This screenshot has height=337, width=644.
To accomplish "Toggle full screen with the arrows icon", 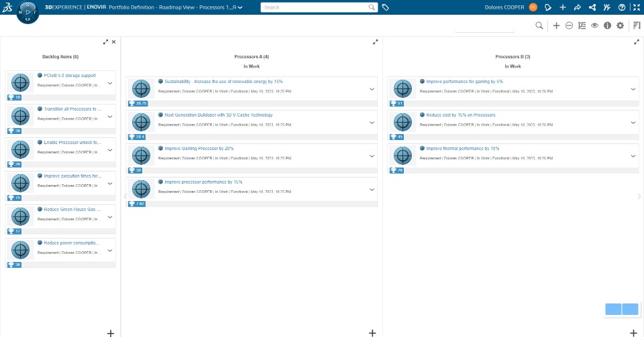I will point(637,7).
